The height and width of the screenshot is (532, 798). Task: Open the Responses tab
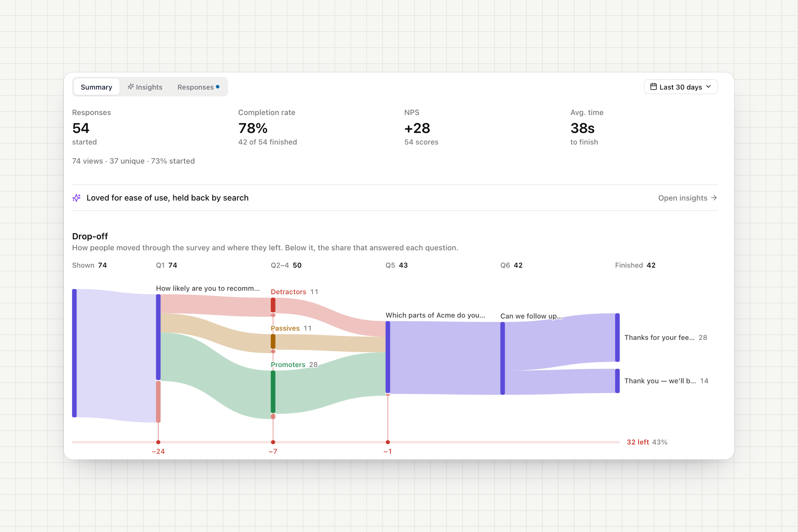click(x=198, y=87)
